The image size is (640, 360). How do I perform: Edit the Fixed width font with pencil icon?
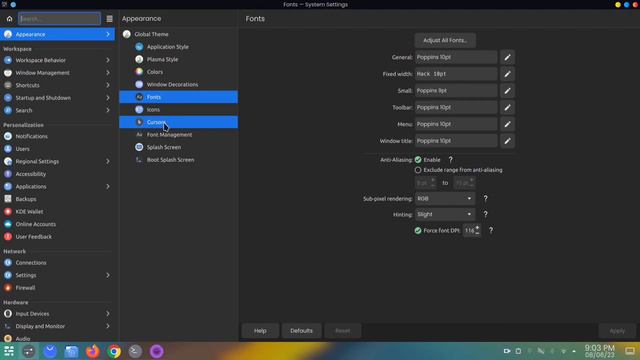[x=507, y=74]
